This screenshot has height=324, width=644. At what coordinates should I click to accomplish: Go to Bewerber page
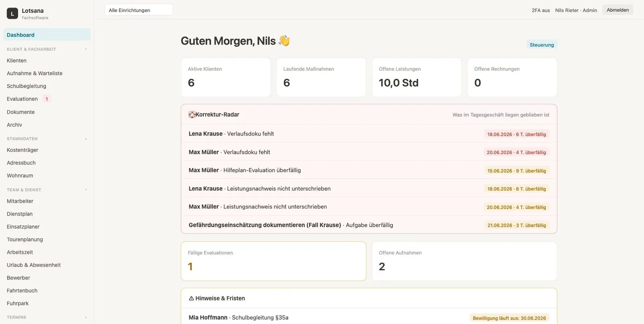tap(47, 278)
